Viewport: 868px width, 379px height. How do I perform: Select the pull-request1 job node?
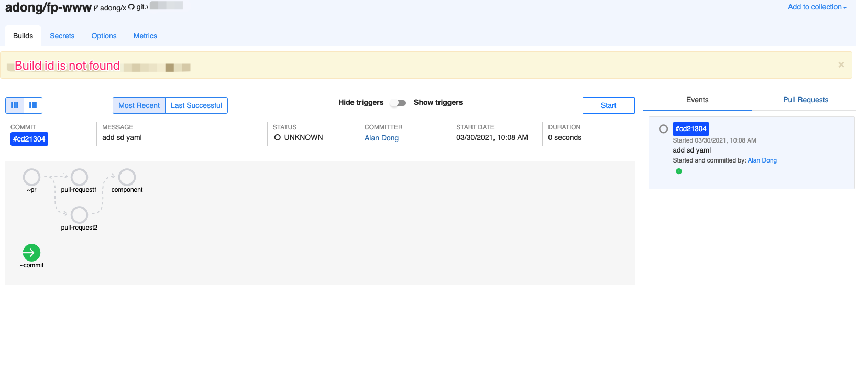point(79,177)
